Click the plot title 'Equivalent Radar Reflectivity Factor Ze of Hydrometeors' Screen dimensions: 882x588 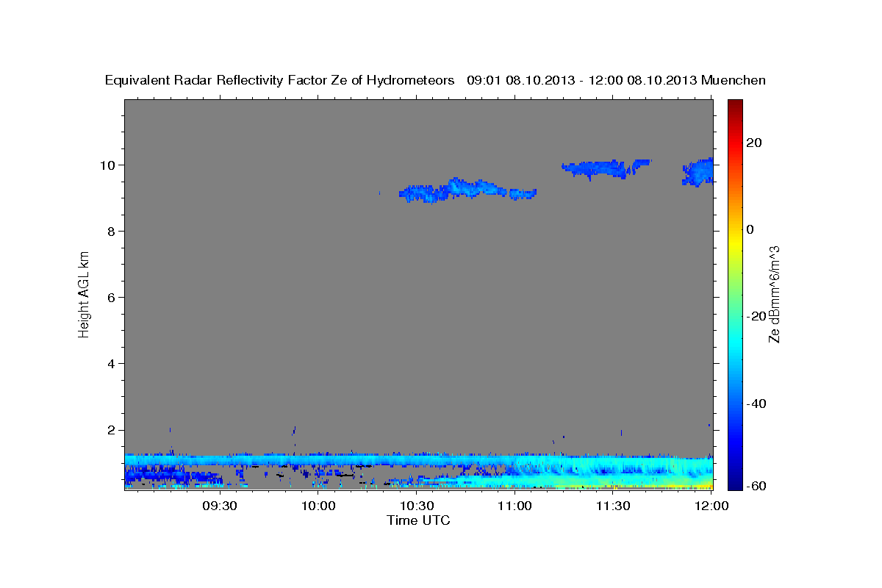(x=280, y=80)
